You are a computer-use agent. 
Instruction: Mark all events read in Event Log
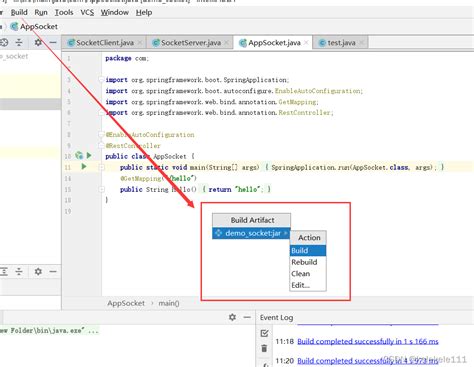(x=264, y=333)
